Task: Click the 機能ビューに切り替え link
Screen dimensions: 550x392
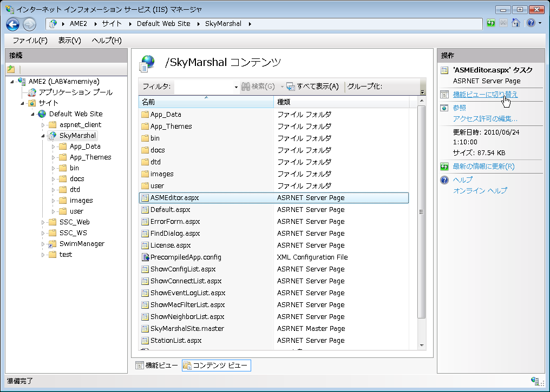Action: pyautogui.click(x=485, y=94)
